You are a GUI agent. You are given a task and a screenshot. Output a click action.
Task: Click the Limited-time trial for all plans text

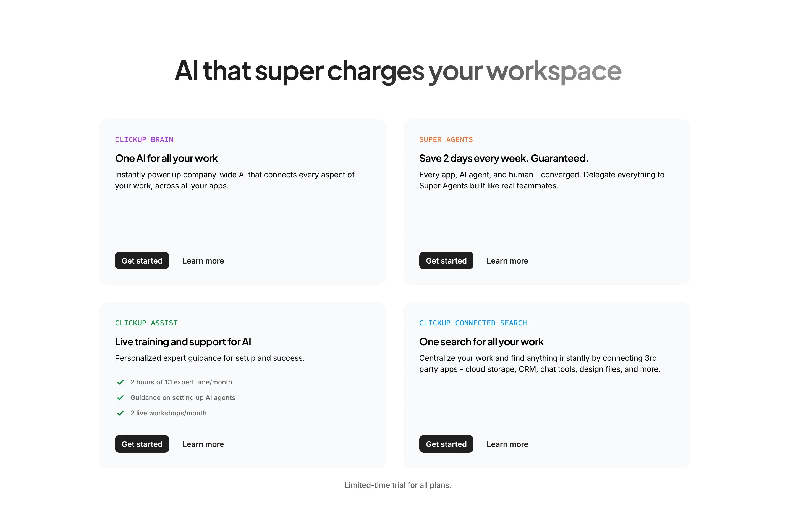(398, 485)
